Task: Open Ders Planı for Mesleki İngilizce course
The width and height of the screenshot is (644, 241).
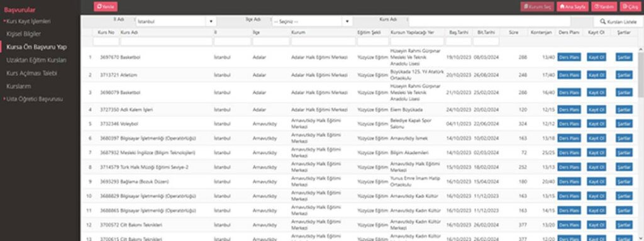Action: point(569,152)
